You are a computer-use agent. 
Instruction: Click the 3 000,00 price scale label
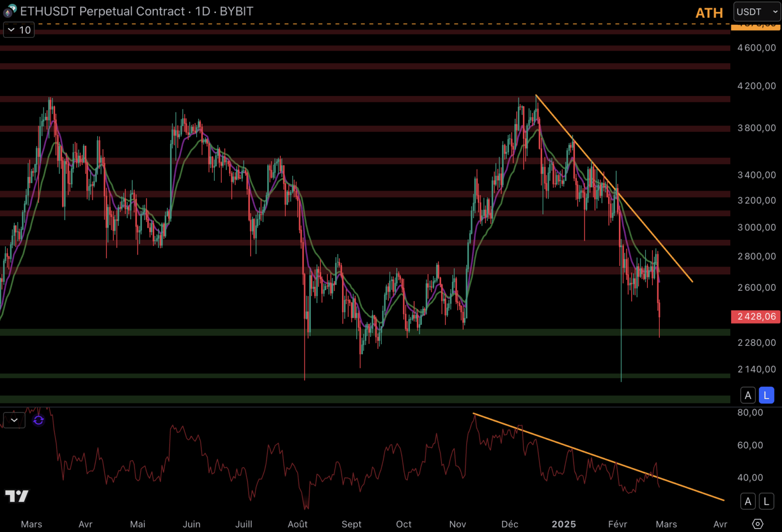tap(756, 227)
